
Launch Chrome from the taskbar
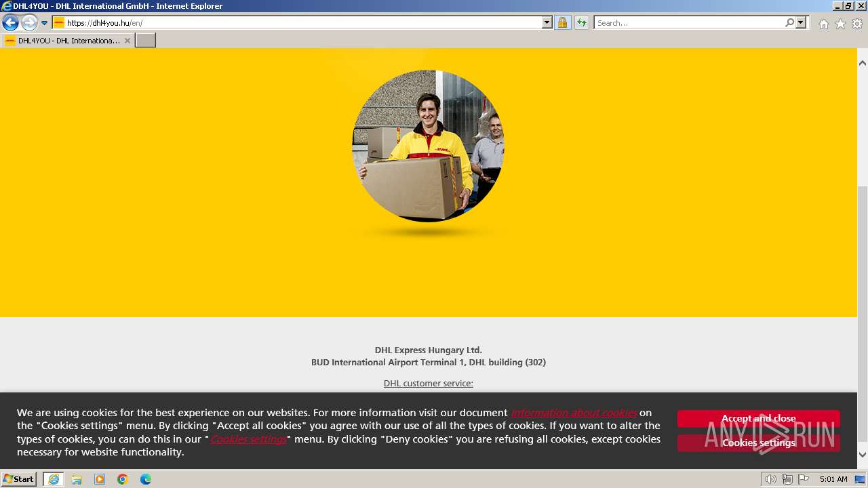[x=123, y=479]
